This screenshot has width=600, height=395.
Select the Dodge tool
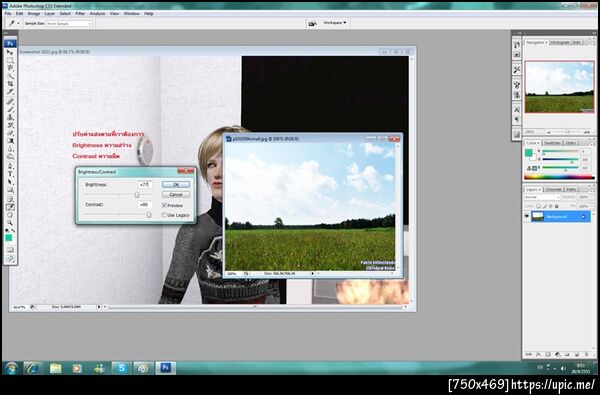(x=10, y=157)
